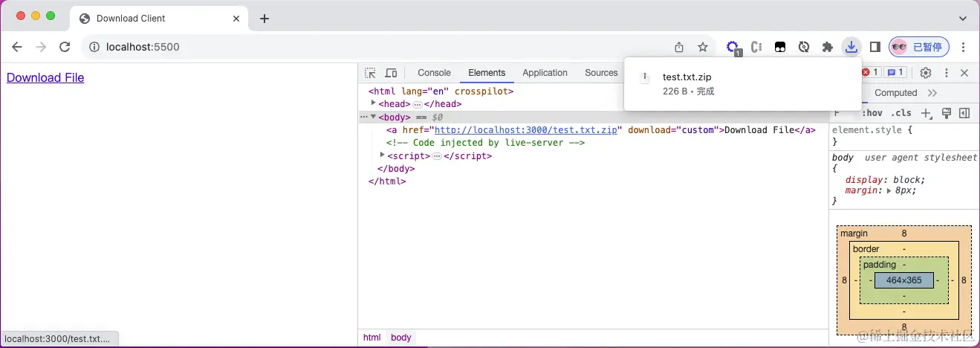This screenshot has width=980, height=348.
Task: Toggle rendering emulations paintbrush icon
Action: 947,113
